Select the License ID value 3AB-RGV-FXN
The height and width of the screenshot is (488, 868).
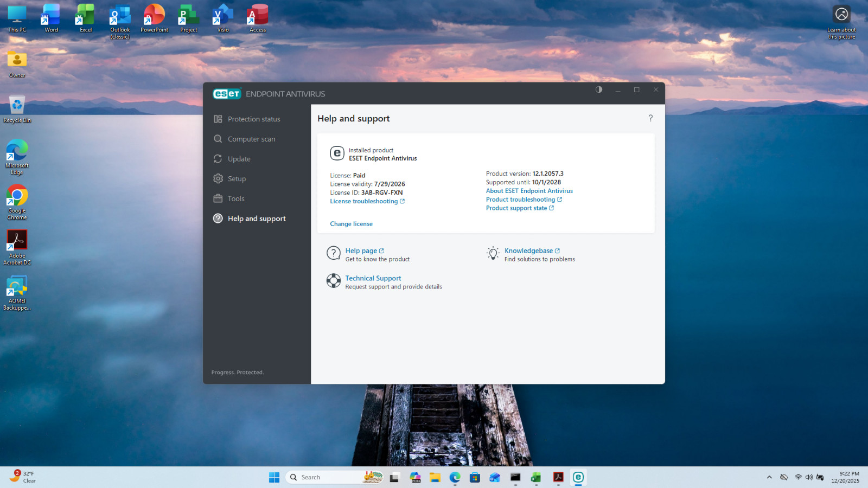pyautogui.click(x=382, y=192)
